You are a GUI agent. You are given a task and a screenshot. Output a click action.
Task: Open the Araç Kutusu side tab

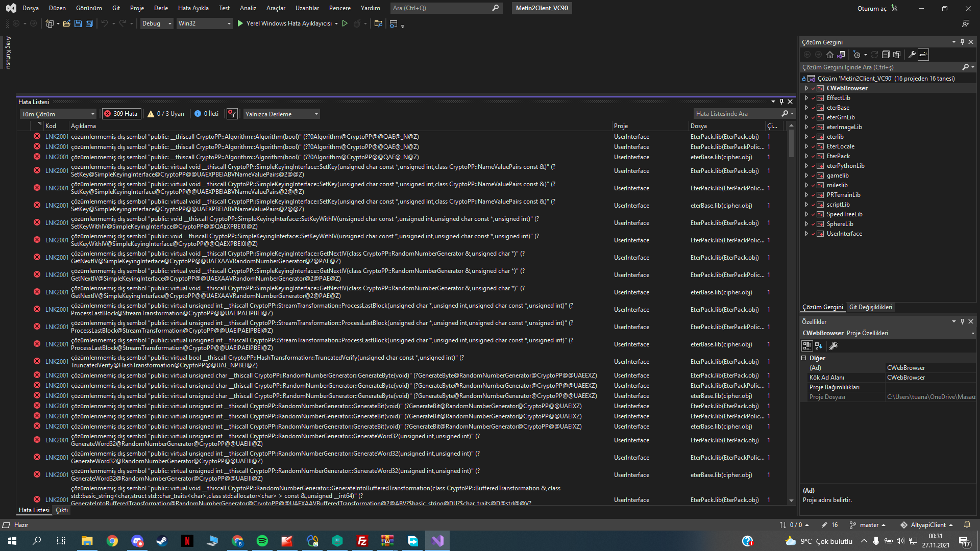8,52
